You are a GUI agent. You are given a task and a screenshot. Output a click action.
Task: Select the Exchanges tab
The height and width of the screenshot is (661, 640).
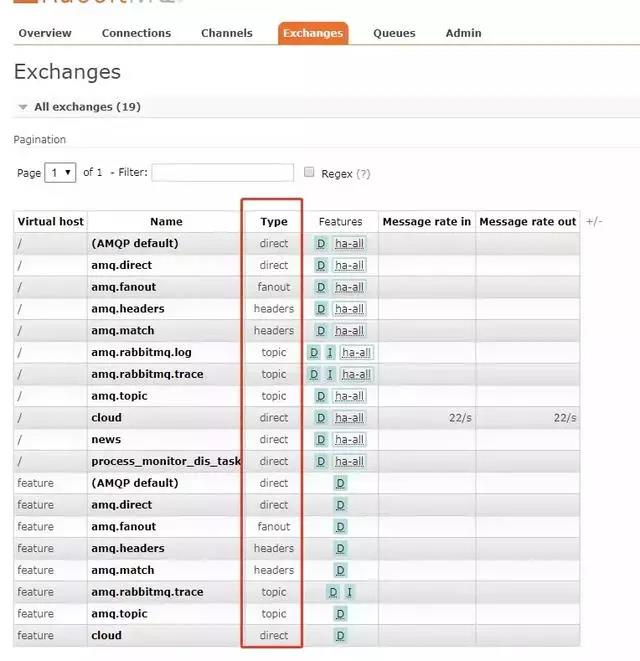[313, 33]
